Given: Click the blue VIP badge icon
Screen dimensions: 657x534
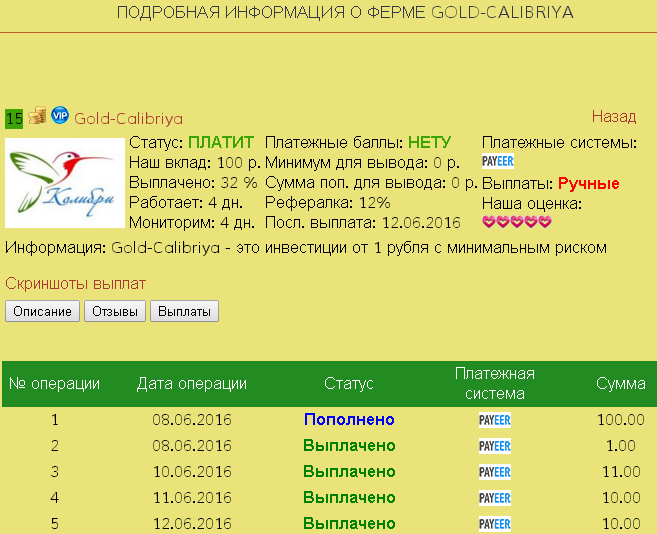Looking at the screenshot, I should 60,115.
